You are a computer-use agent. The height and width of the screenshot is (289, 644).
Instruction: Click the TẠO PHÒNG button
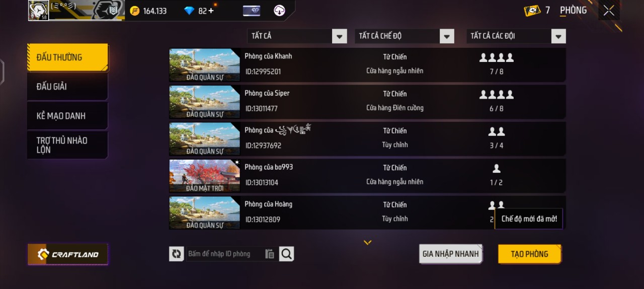529,254
